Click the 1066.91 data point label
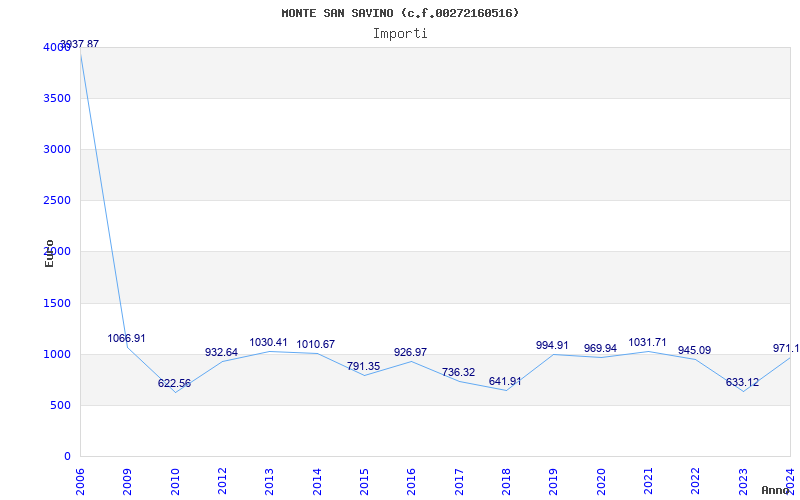Viewport: 800px width, 500px height. [x=127, y=338]
